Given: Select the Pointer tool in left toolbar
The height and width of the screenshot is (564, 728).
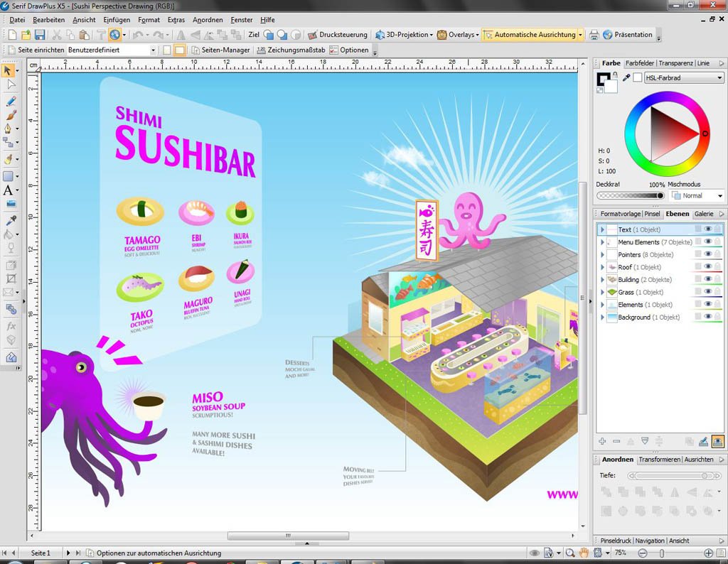Looking at the screenshot, I should tap(8, 70).
